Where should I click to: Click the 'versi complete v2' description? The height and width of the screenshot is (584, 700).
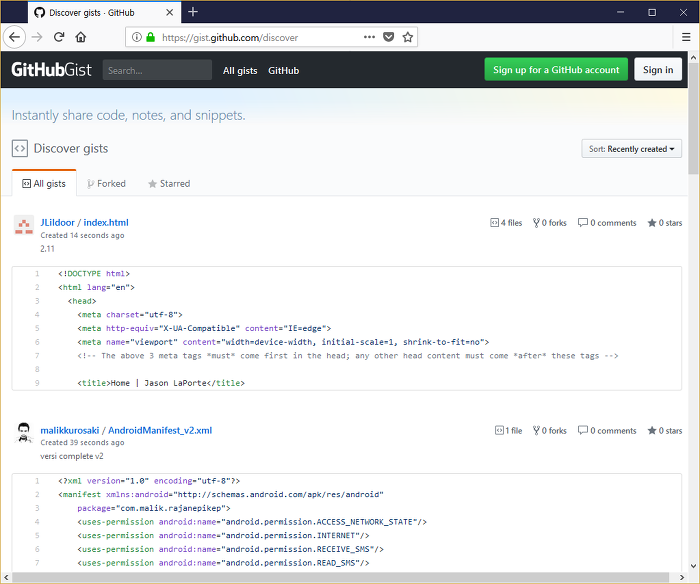tap(72, 456)
